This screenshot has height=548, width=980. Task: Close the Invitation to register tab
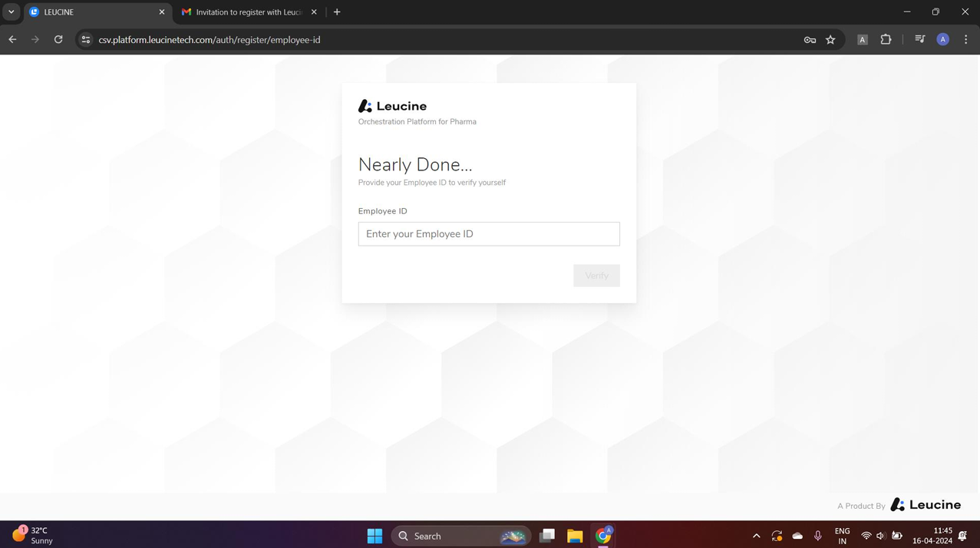click(x=314, y=12)
